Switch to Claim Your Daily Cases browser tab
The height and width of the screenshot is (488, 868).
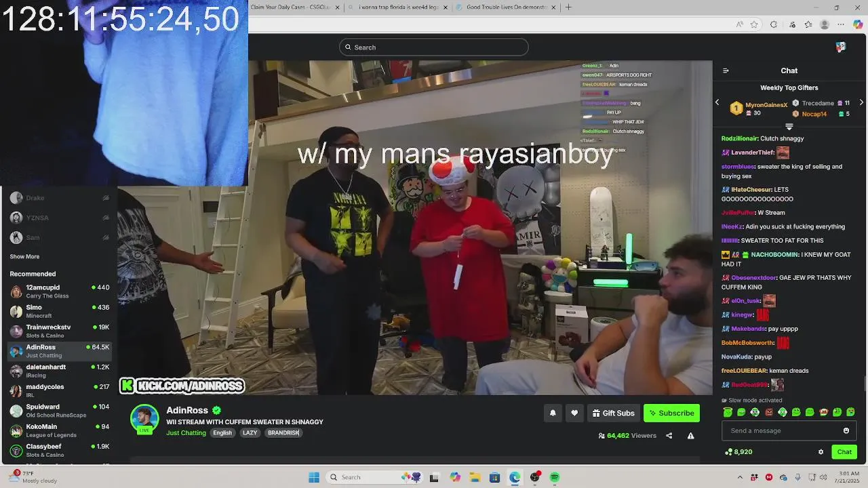(x=292, y=7)
